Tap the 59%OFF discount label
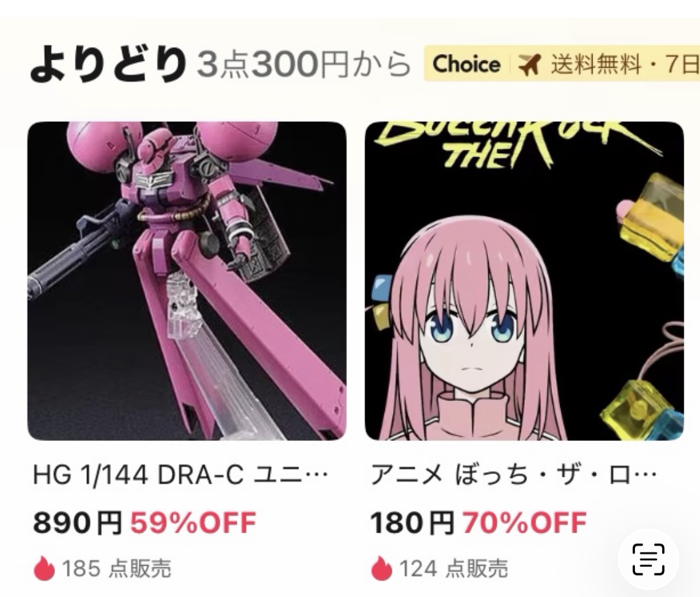 pos(193,522)
